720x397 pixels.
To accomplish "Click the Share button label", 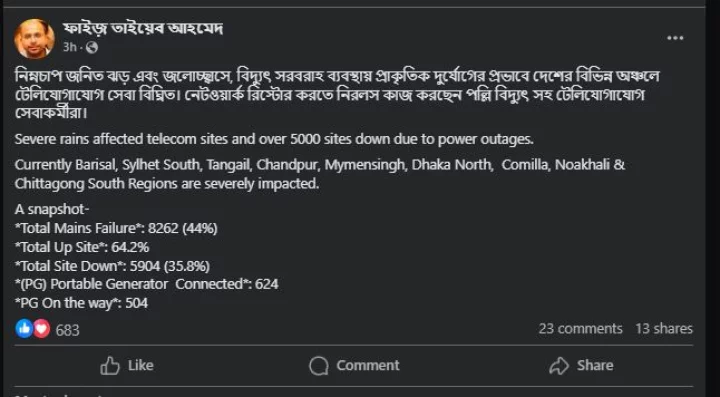I will [x=595, y=365].
